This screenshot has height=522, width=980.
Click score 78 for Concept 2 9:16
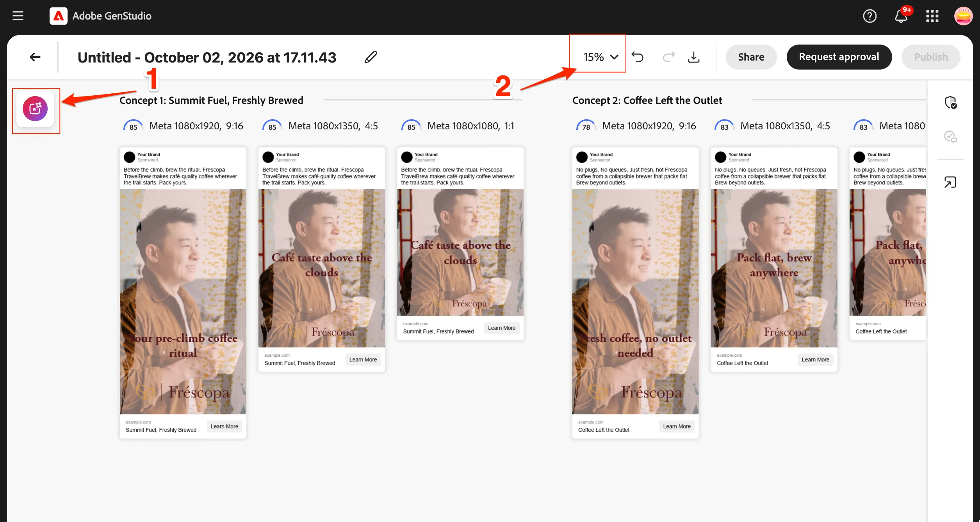click(586, 126)
